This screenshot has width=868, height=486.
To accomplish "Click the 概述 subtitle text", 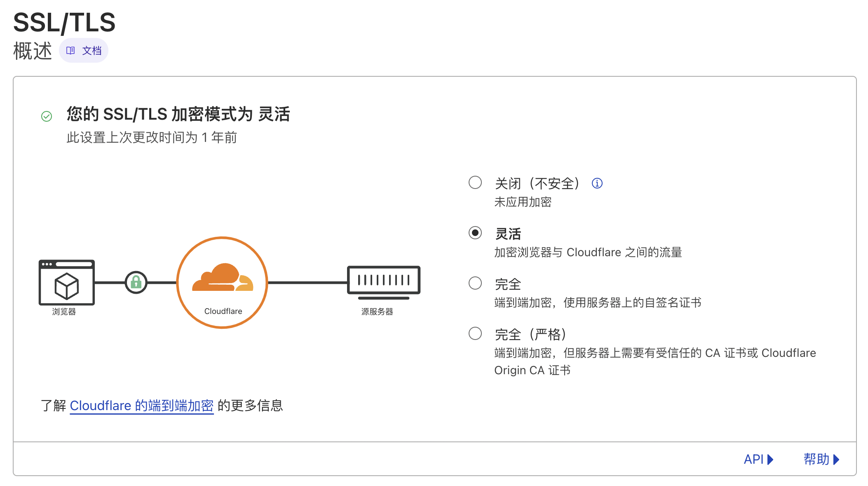I will [33, 51].
